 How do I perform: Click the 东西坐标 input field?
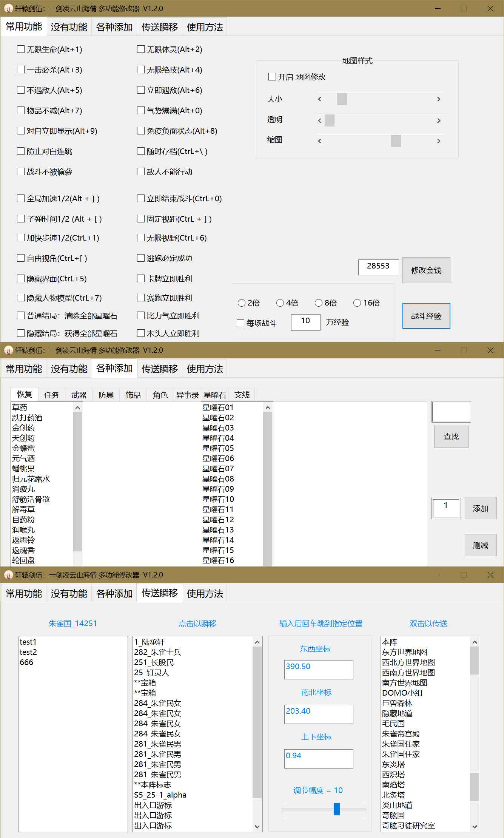319,670
